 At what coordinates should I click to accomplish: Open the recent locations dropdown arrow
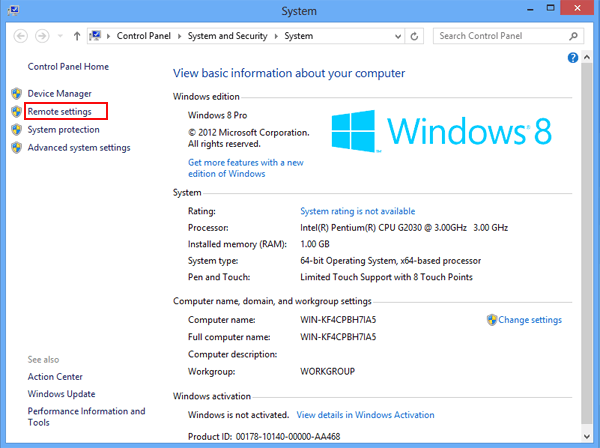[60, 36]
